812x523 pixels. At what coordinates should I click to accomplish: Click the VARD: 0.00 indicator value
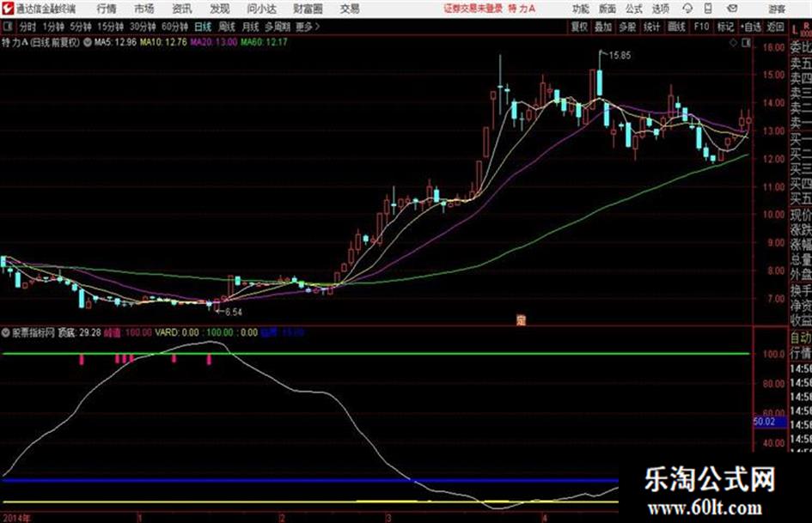click(x=177, y=332)
